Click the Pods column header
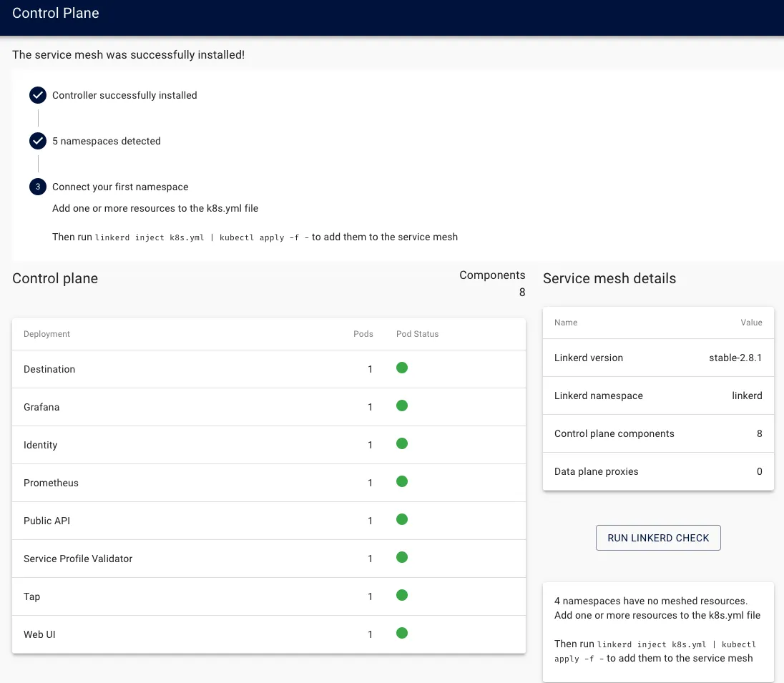 [x=363, y=334]
